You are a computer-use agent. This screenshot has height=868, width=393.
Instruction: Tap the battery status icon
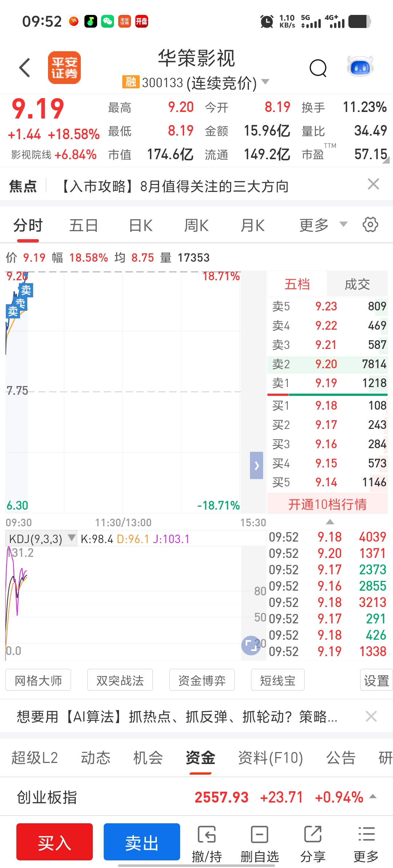pos(360,21)
